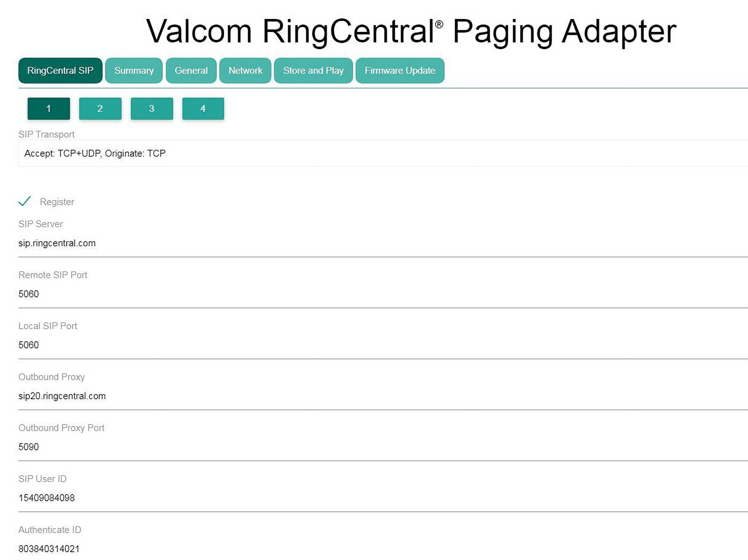748x560 pixels.
Task: Toggle the Register checkbox
Action: click(x=25, y=201)
